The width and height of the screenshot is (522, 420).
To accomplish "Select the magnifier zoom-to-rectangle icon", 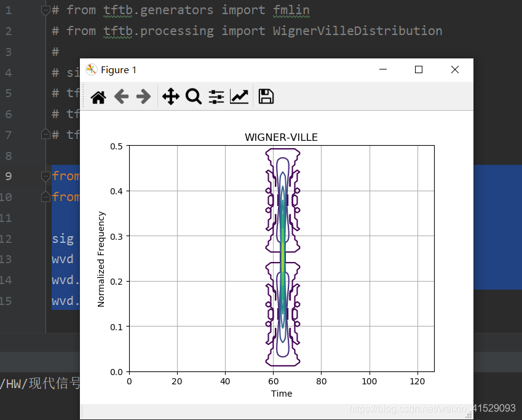I will click(193, 97).
